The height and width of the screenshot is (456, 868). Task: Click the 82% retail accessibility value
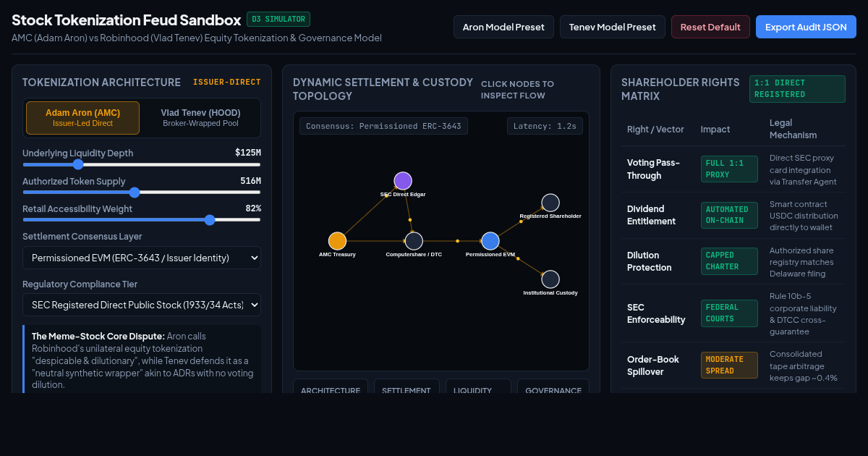(253, 208)
